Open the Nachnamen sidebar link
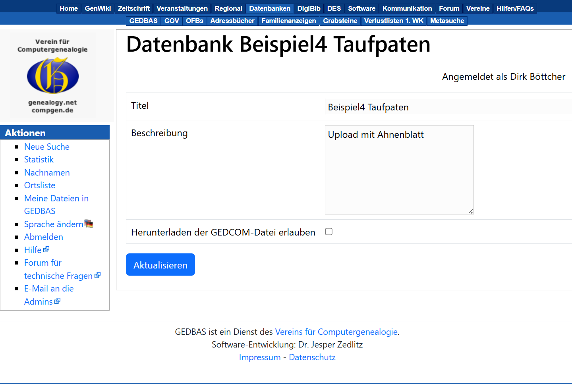 coord(47,172)
